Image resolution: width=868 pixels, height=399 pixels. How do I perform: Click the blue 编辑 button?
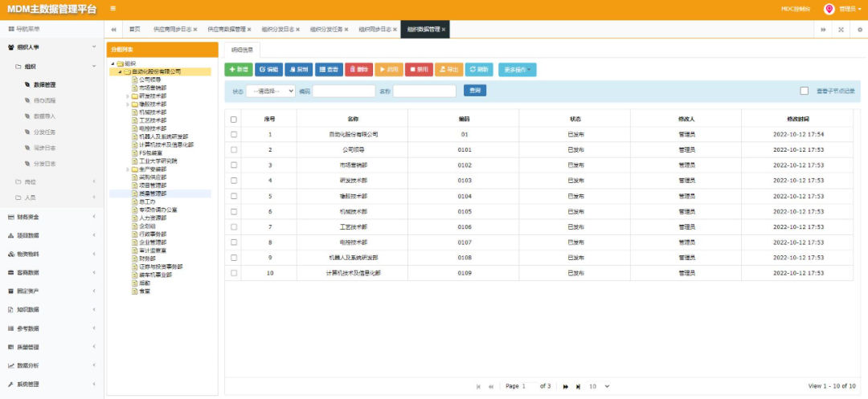(269, 70)
